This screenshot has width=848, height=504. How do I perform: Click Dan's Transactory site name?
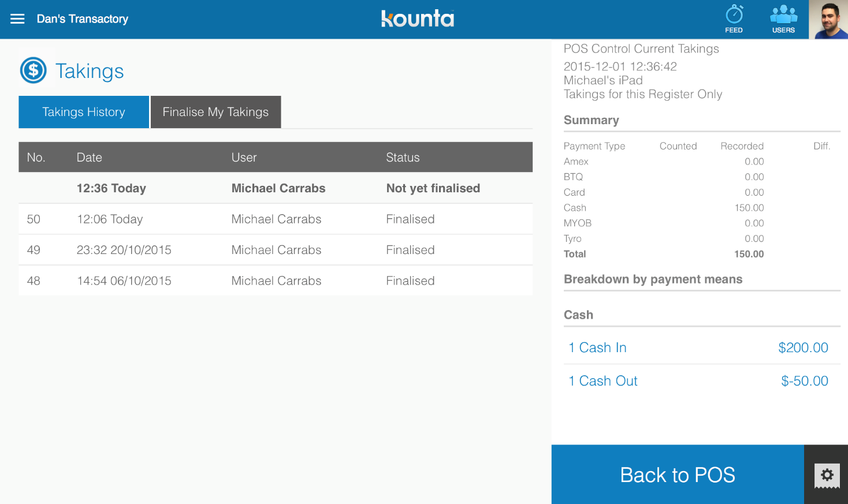click(83, 19)
